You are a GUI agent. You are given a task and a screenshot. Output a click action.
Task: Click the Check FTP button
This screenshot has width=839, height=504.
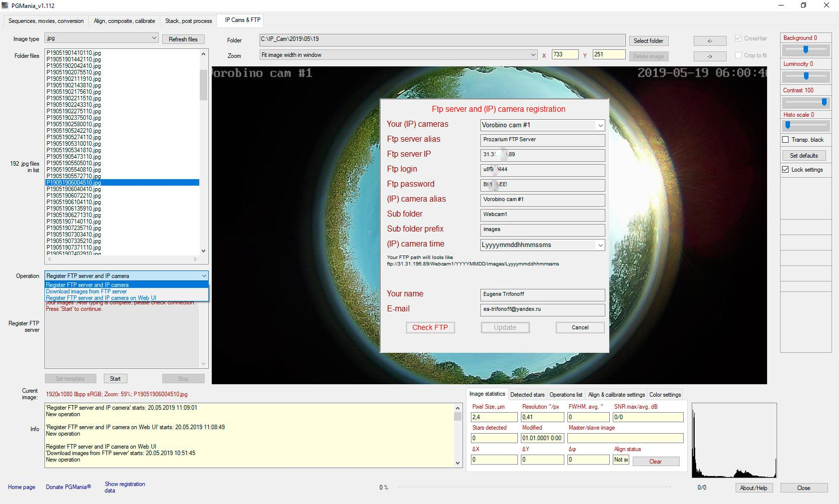tap(430, 327)
